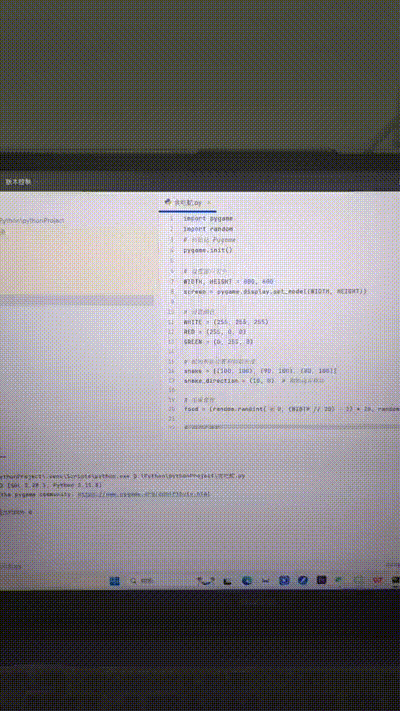Click the snake list definition line
Viewport: 400px width, 711px height.
coord(260,371)
